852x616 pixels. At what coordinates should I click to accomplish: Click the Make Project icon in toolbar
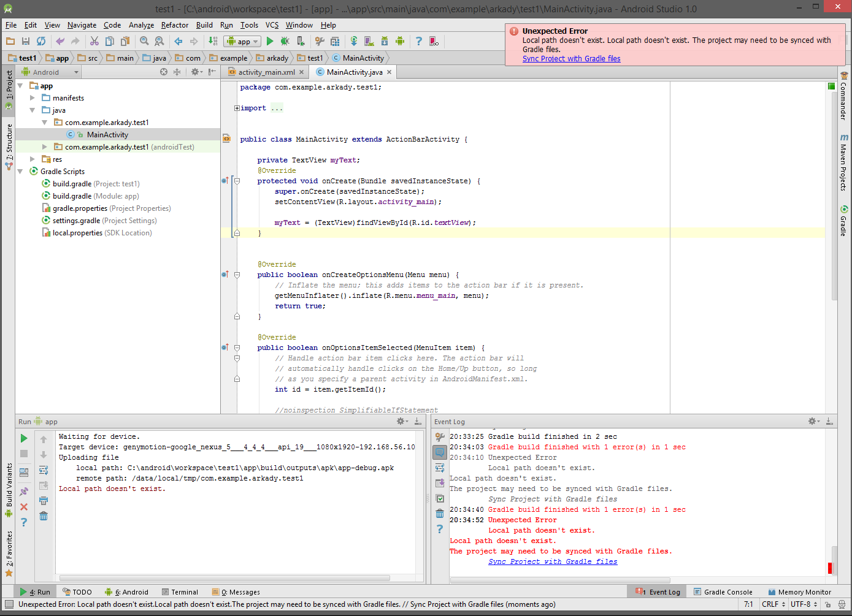pyautogui.click(x=213, y=41)
